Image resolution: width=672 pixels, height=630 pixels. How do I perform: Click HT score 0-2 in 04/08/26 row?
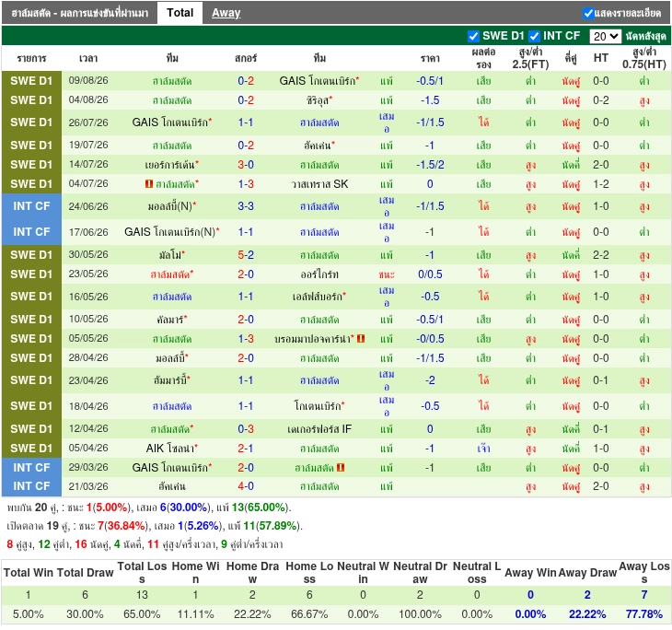coord(600,100)
